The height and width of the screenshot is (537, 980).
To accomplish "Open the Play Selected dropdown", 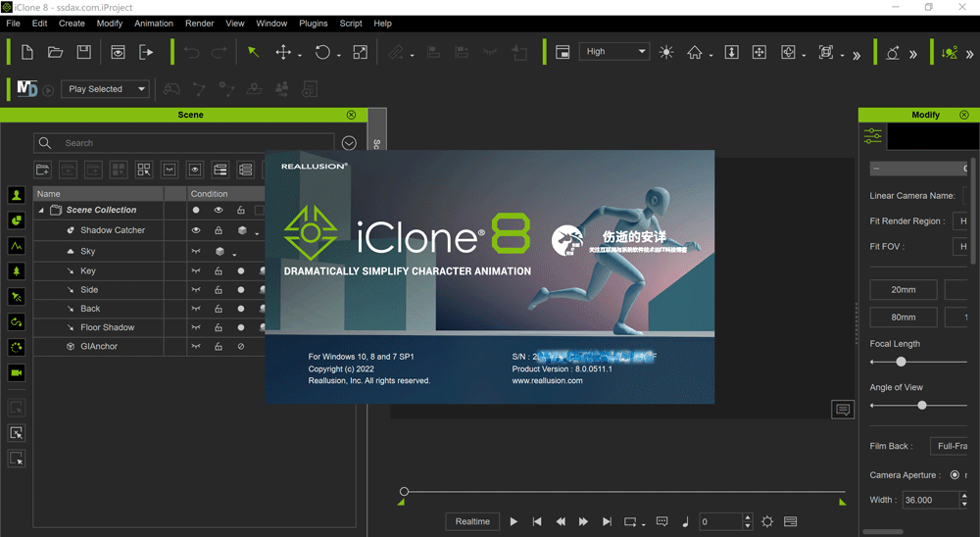I will [105, 89].
